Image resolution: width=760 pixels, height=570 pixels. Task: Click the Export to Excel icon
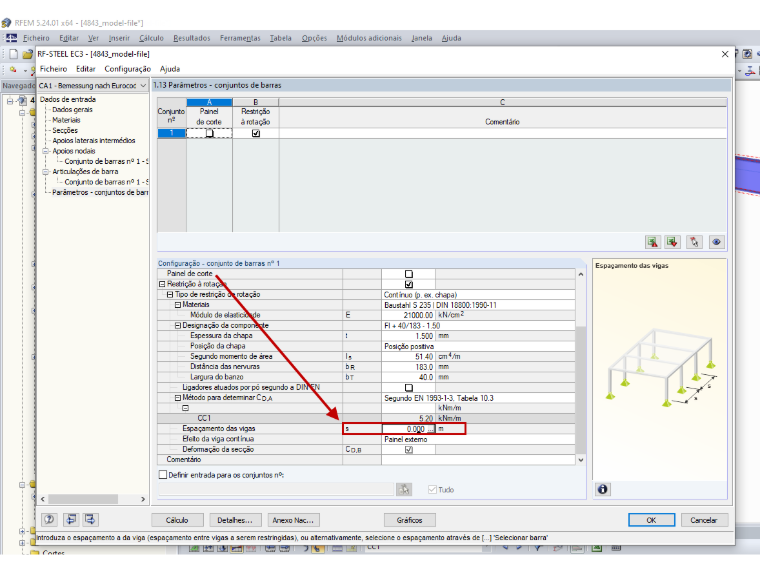coord(652,242)
